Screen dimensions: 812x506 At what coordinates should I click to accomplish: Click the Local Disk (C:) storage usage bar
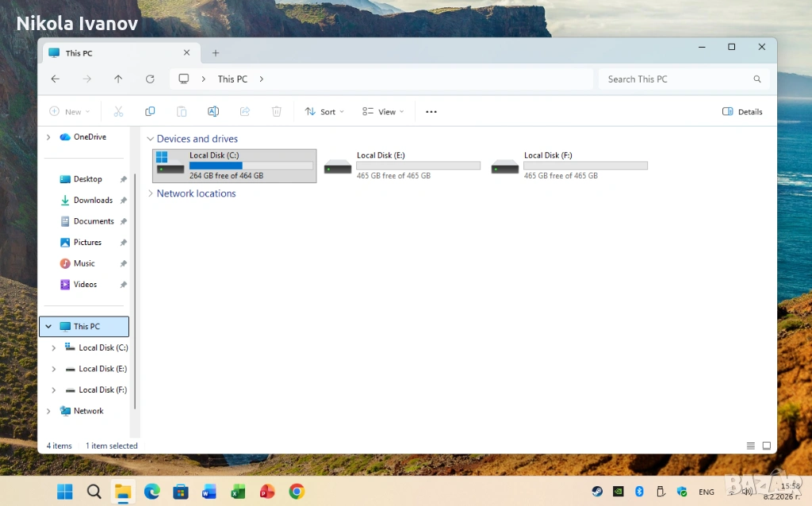pyautogui.click(x=251, y=166)
